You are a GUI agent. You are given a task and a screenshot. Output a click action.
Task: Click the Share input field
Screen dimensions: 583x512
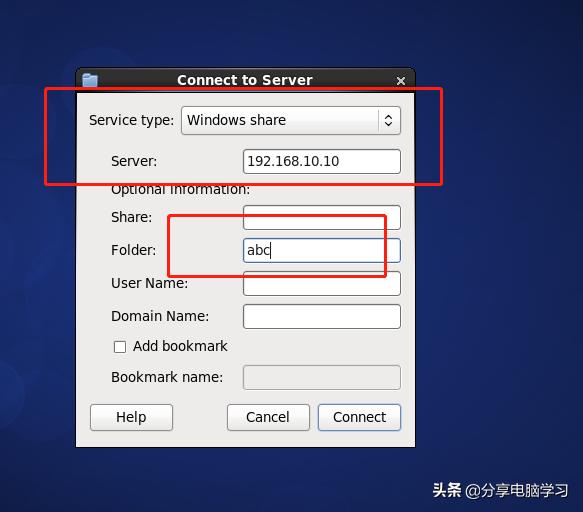pos(322,217)
